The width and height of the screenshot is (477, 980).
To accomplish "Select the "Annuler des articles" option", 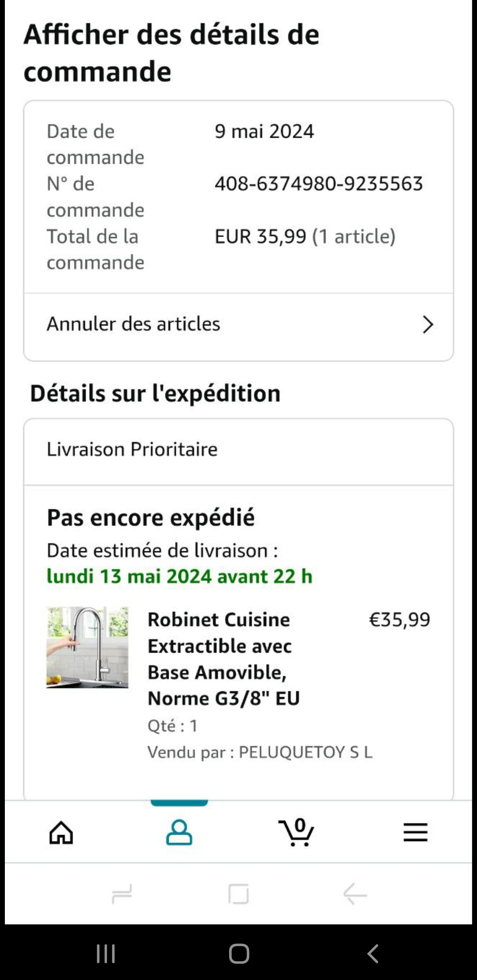I will pyautogui.click(x=133, y=324).
